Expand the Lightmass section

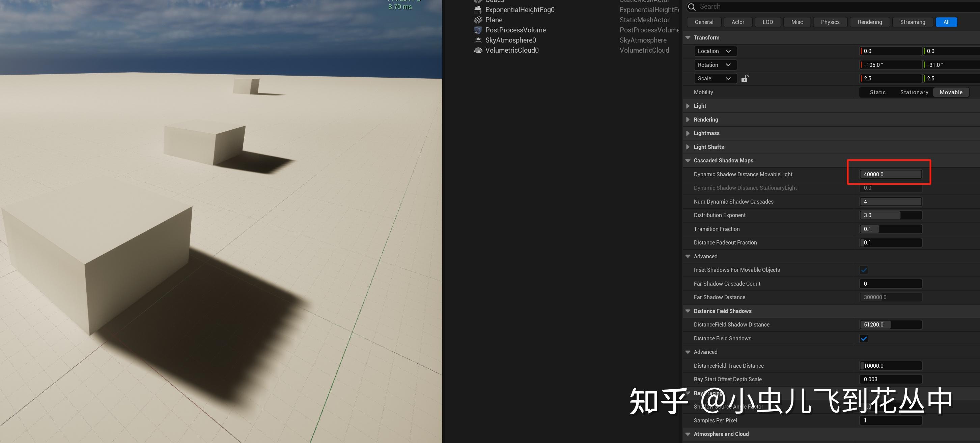[x=688, y=133]
